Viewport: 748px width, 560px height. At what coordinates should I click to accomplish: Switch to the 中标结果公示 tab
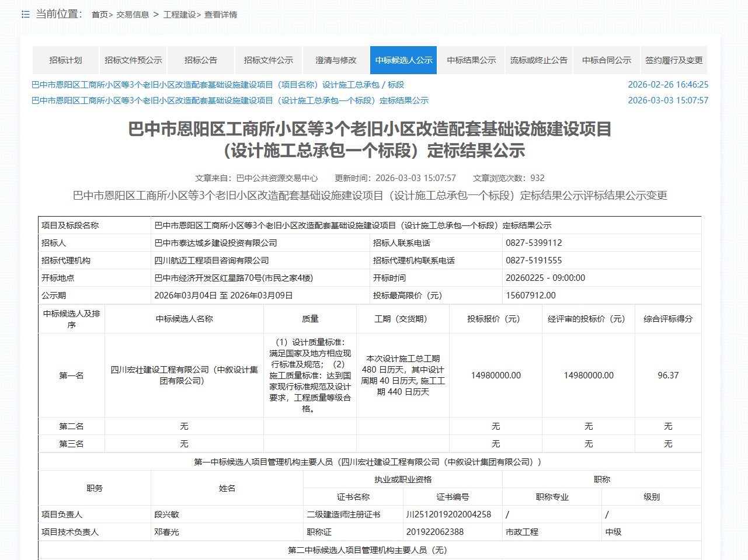[x=471, y=60]
